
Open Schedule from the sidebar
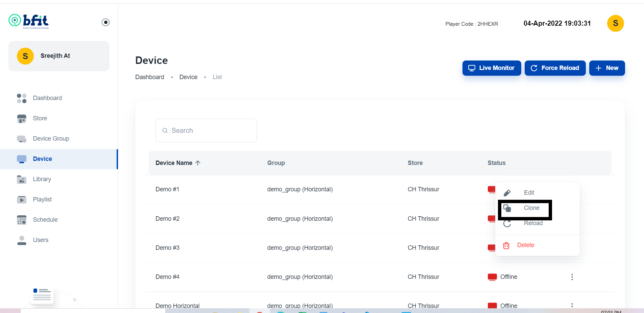pyautogui.click(x=59, y=220)
